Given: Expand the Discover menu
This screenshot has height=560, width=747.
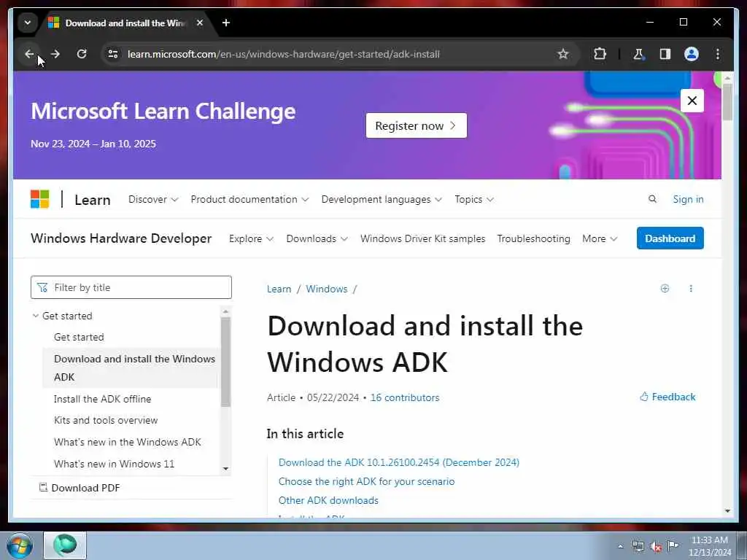Looking at the screenshot, I should pyautogui.click(x=153, y=200).
